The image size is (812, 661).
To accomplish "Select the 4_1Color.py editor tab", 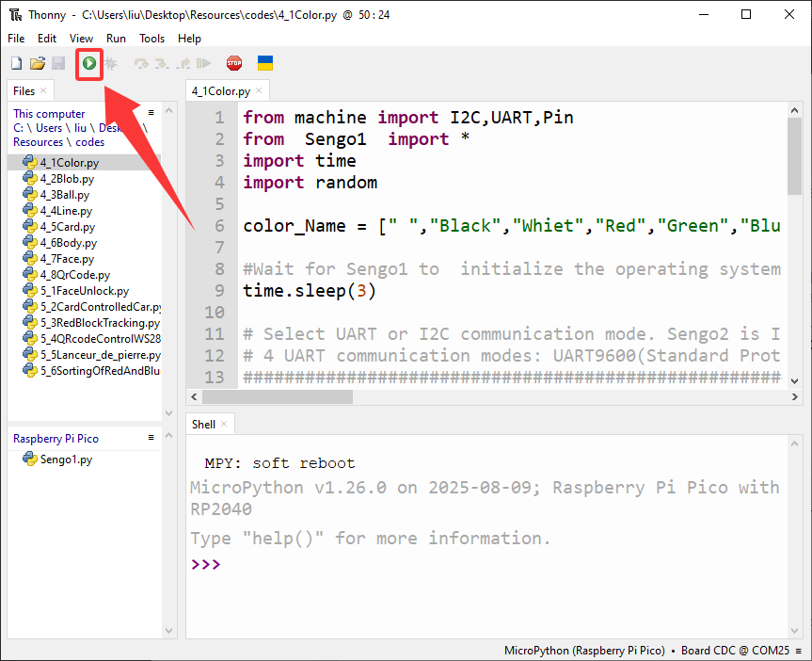I will coord(220,91).
